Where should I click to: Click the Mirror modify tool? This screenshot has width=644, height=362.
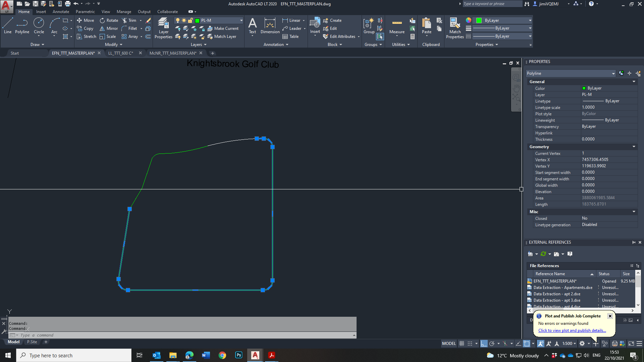tap(109, 28)
